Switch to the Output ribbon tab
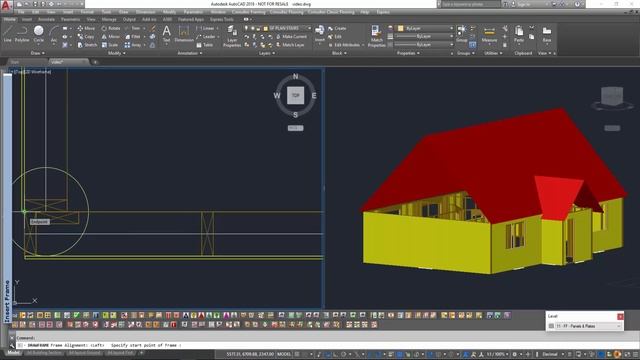The image size is (640, 360). click(x=129, y=19)
